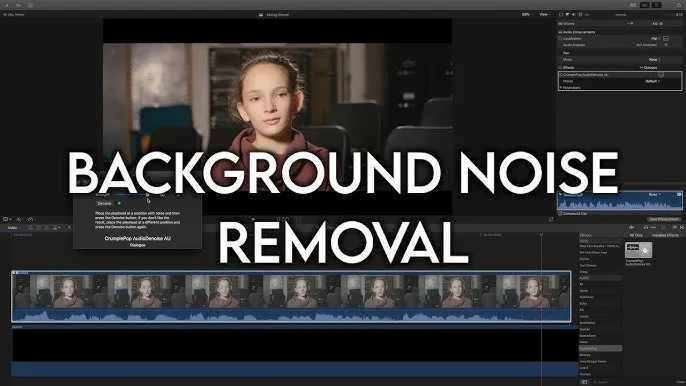Screen dimensions: 686x386
Task: Toggle audio skimming waveform icon
Action: pyautogui.click(x=632, y=228)
